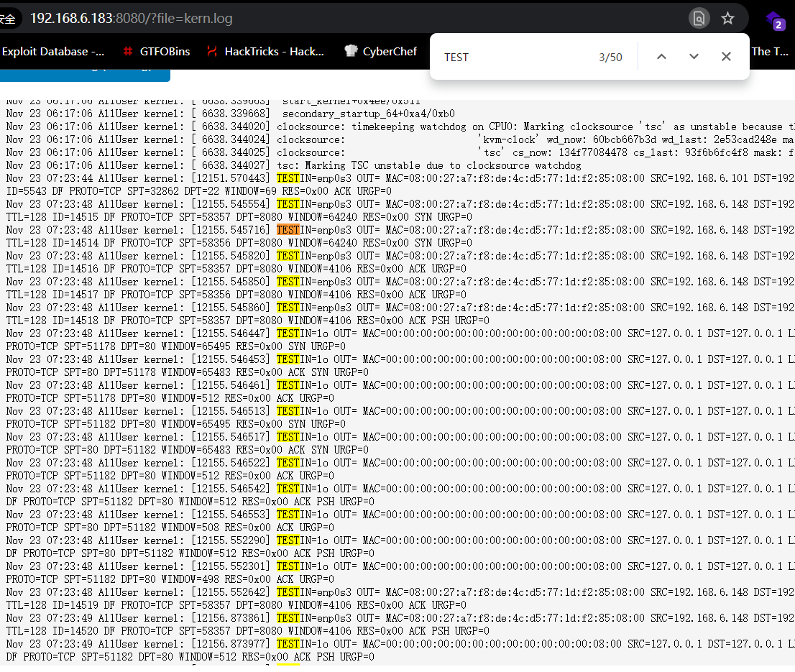
Task: Open the purple extension icon with badge 2
Action: pyautogui.click(x=774, y=19)
